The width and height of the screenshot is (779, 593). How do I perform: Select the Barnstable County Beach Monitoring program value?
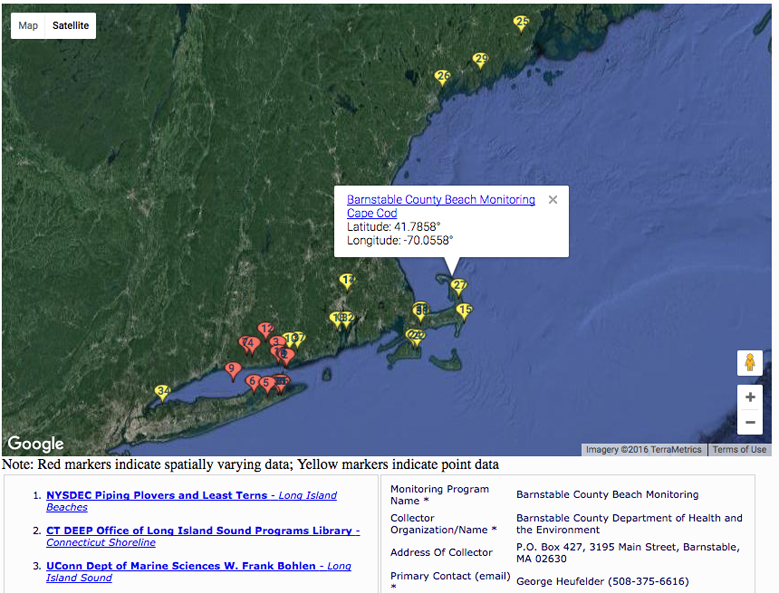click(607, 494)
